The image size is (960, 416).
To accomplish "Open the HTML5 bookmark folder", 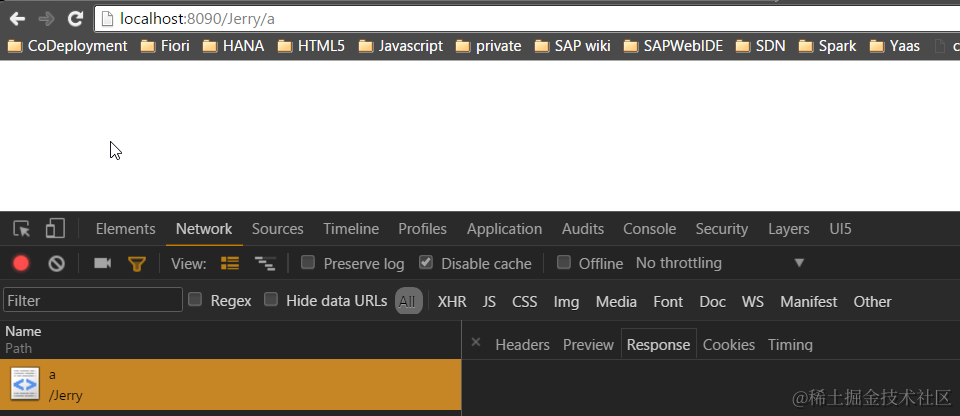I will pos(311,46).
